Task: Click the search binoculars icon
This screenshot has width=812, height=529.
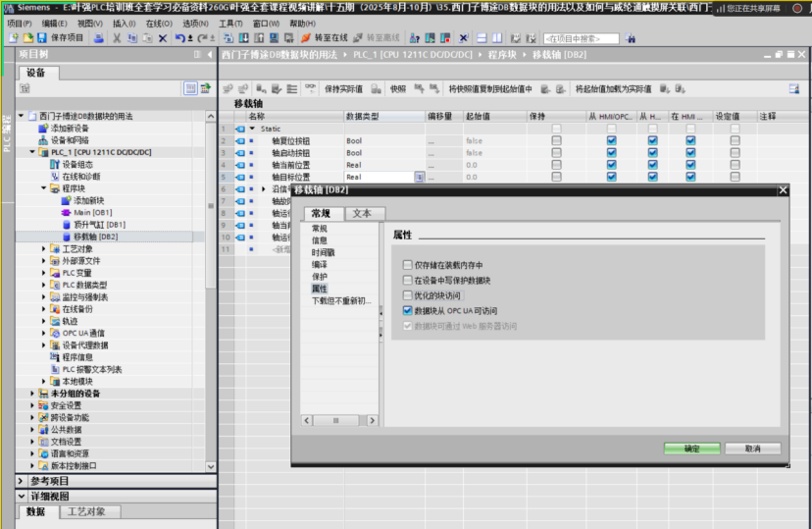Action: point(631,38)
